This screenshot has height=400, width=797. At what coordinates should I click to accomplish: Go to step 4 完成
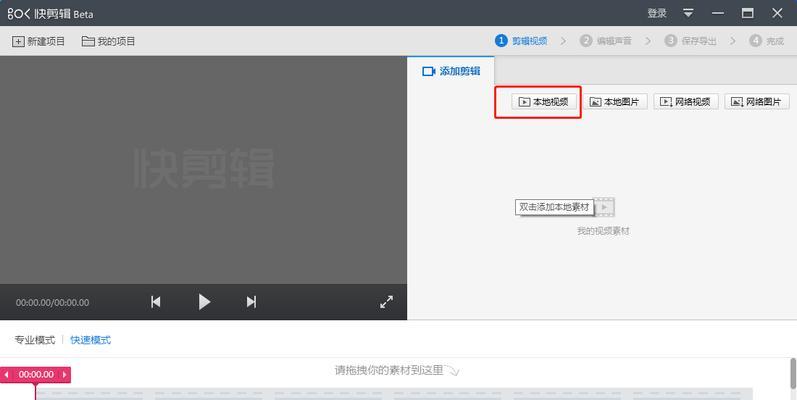[x=767, y=41]
